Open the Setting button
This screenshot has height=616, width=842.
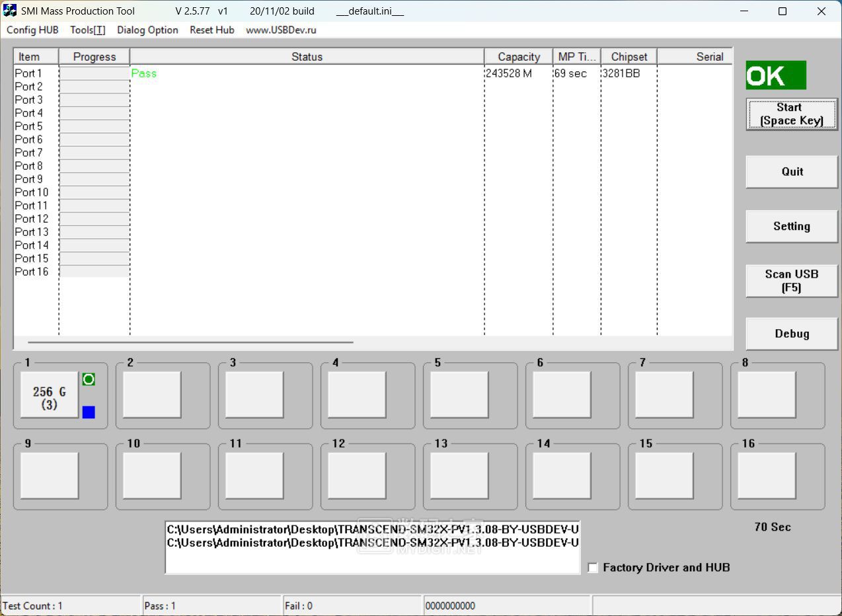(792, 226)
